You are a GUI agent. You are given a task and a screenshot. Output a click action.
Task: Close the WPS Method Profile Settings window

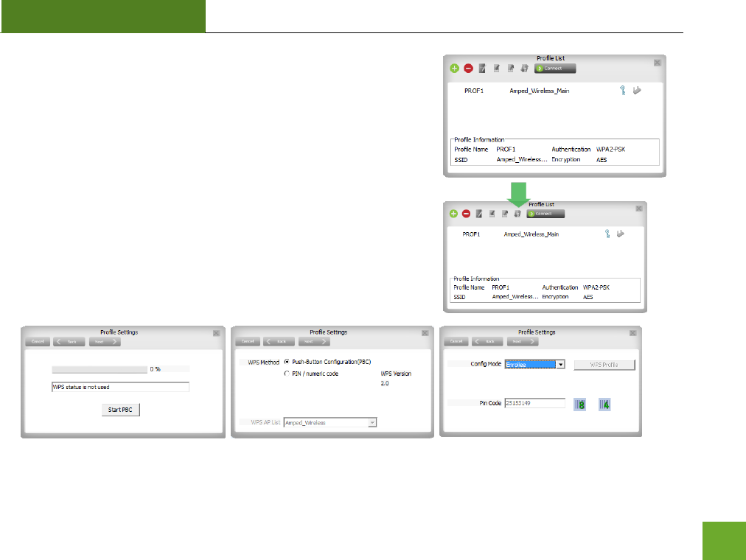coord(425,333)
